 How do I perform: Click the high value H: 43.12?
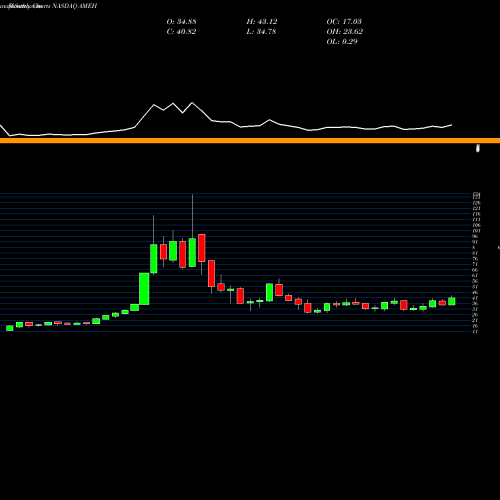point(262,22)
